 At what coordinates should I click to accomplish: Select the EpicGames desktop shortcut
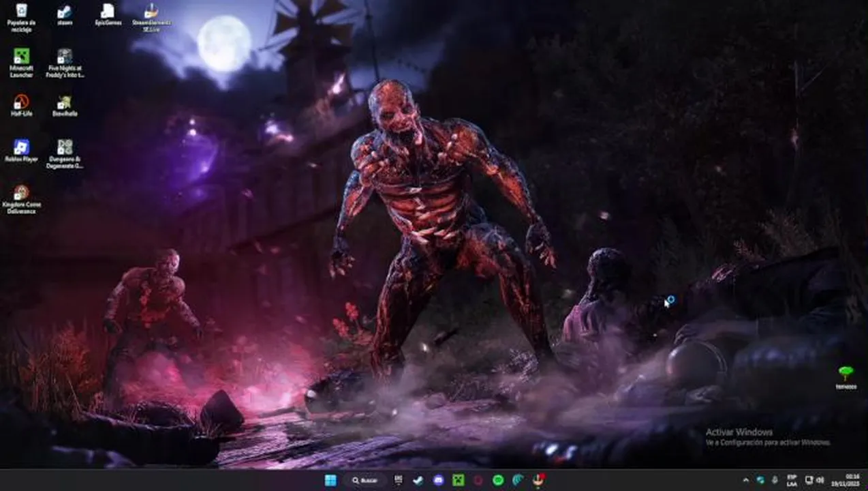[x=108, y=15]
